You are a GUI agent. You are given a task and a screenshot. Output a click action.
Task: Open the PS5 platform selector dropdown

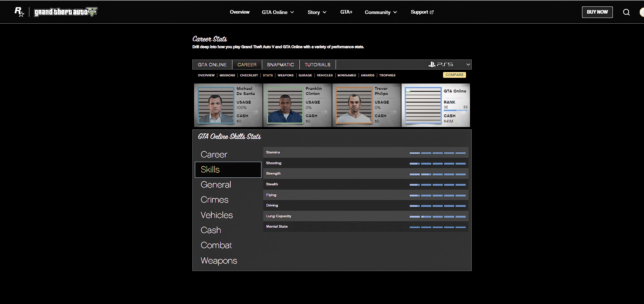[449, 65]
